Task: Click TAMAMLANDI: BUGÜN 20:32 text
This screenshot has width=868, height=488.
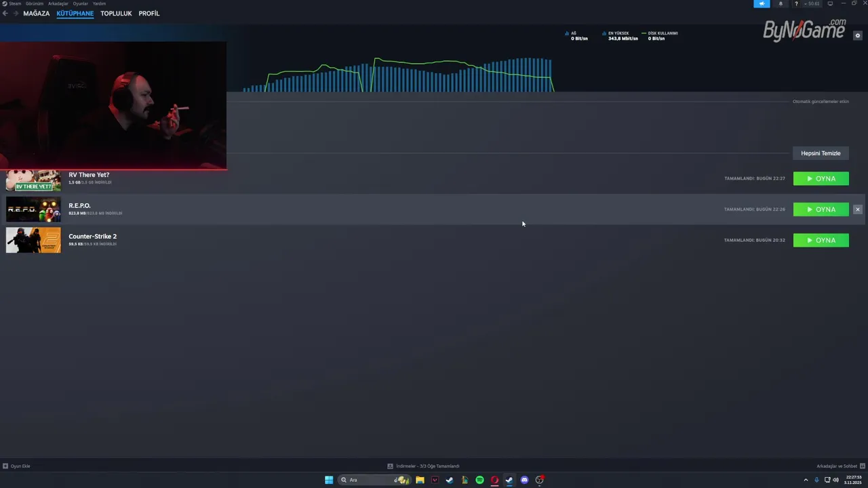Action: 755,240
